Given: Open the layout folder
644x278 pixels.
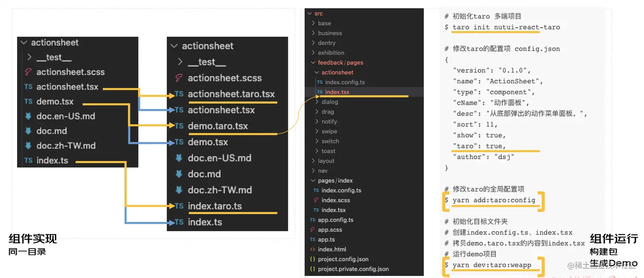Looking at the screenshot, I should click(x=326, y=161).
